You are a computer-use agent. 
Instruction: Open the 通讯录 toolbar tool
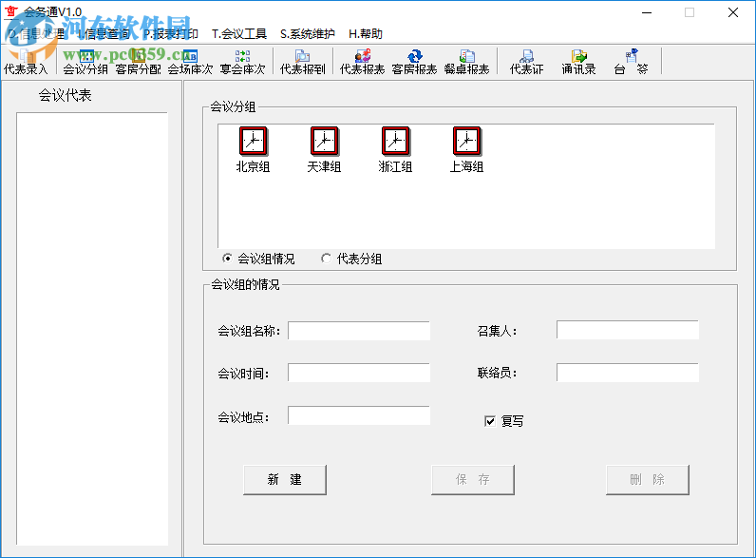578,61
